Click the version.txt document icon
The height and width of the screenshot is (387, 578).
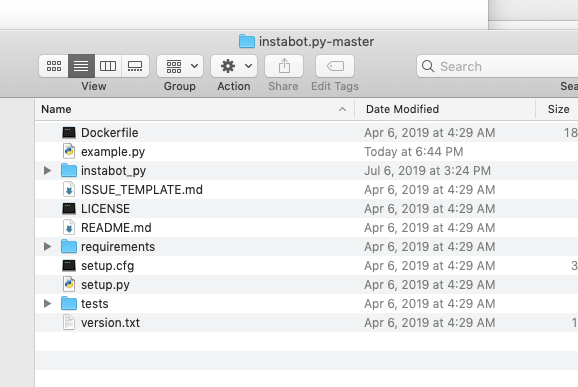click(69, 322)
